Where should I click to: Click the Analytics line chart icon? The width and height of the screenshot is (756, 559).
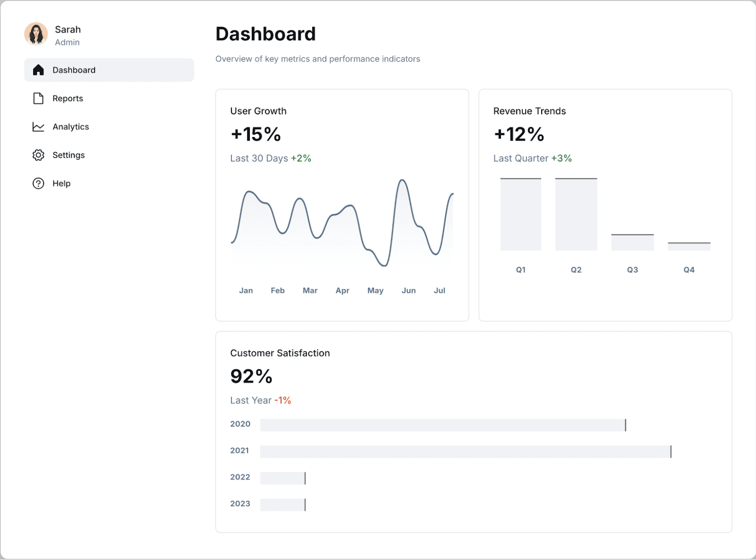pyautogui.click(x=38, y=127)
